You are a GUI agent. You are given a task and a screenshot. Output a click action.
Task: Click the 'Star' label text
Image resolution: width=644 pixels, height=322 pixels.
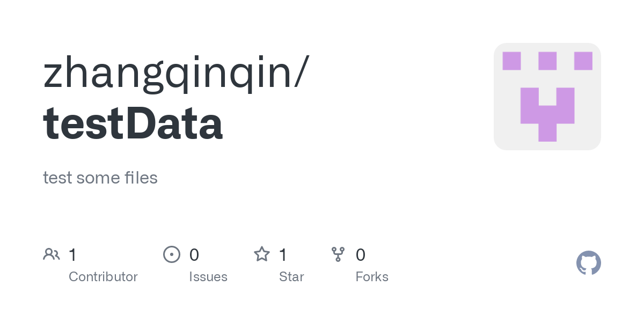(x=291, y=277)
